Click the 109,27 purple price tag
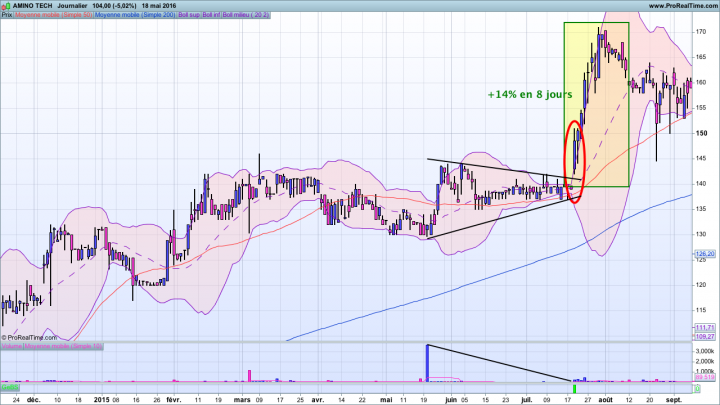720x405 pixels. point(705,337)
